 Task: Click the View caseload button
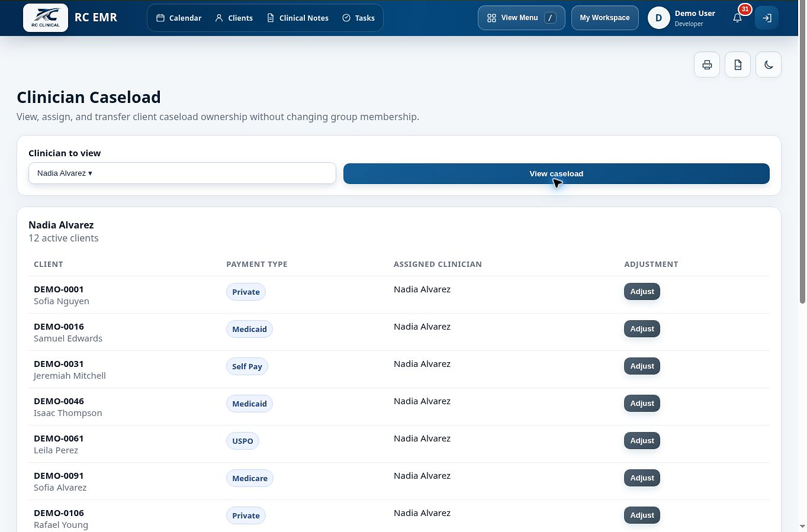coord(557,173)
